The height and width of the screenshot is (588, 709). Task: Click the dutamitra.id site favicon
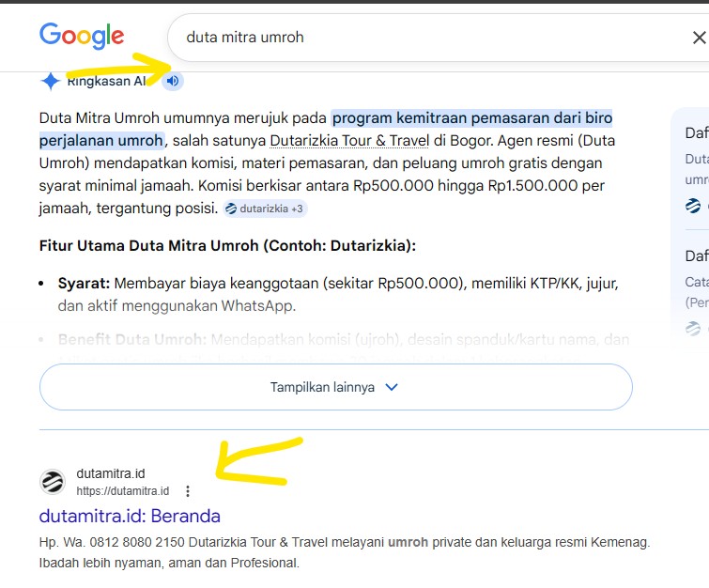click(x=53, y=482)
